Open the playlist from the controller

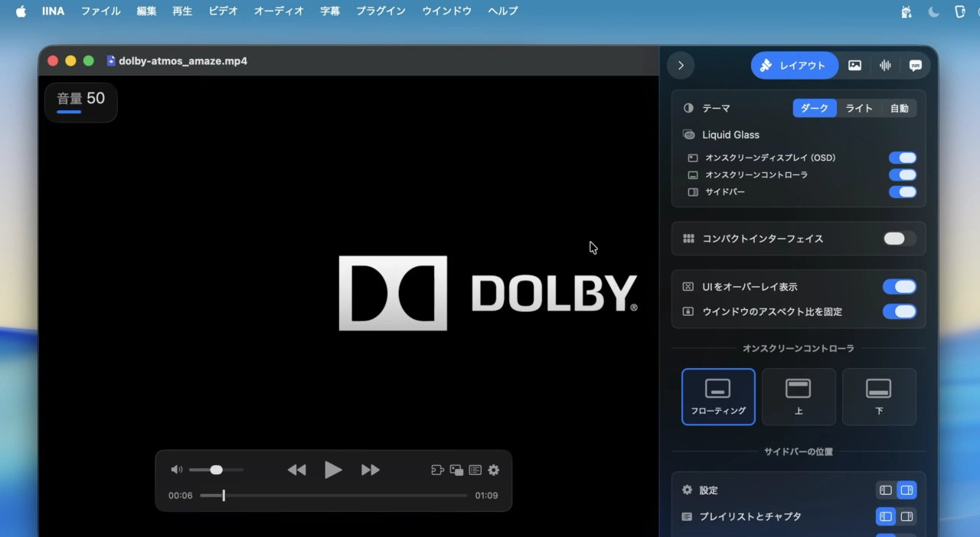tap(475, 470)
